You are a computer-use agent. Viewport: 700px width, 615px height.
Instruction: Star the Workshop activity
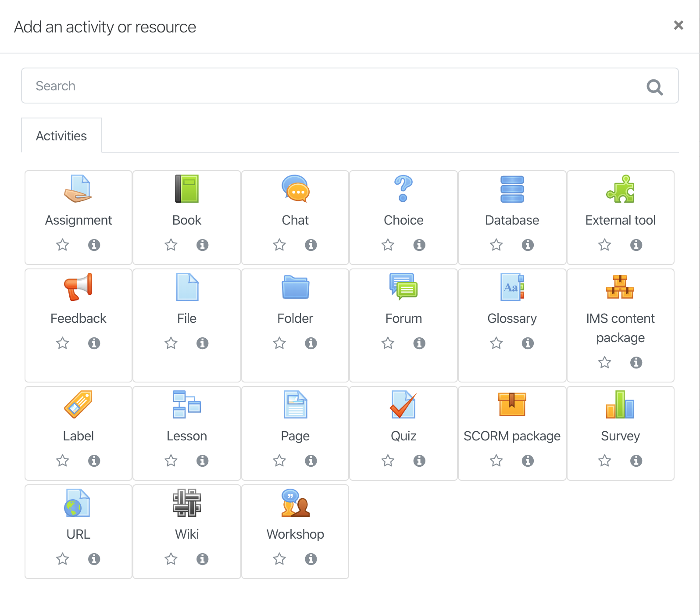[x=279, y=559]
